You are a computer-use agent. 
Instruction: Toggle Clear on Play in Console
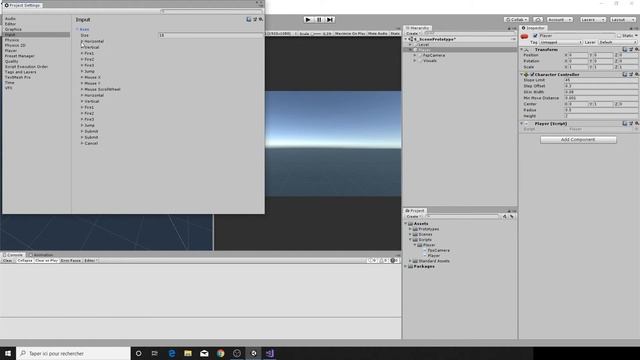pyautogui.click(x=47, y=260)
